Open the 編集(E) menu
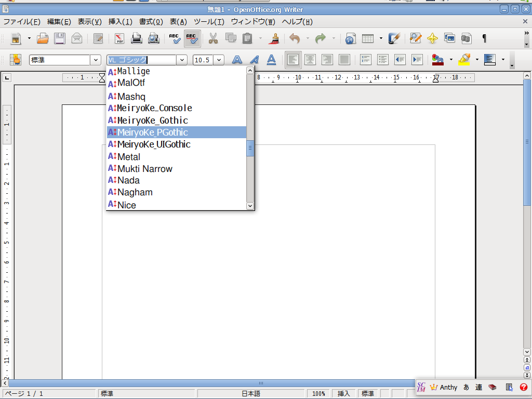The height and width of the screenshot is (399, 532). coord(59,22)
